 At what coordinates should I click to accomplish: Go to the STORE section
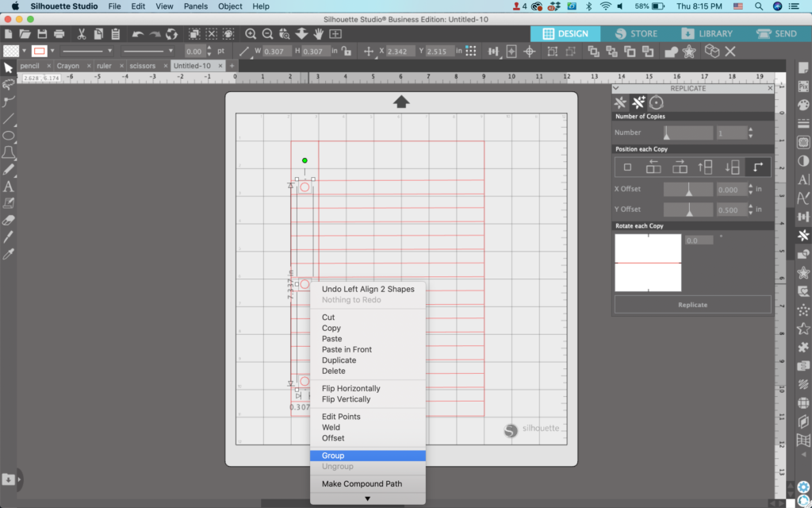636,33
